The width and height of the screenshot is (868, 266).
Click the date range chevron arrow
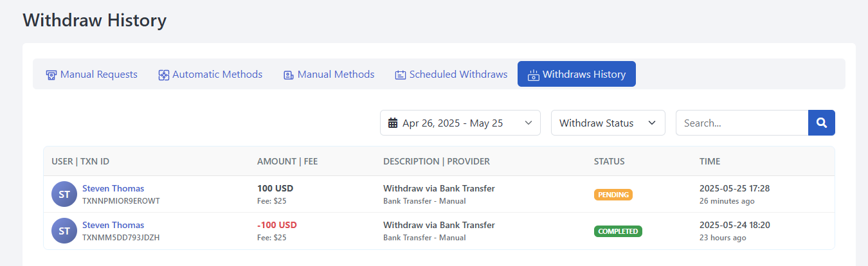coord(529,123)
